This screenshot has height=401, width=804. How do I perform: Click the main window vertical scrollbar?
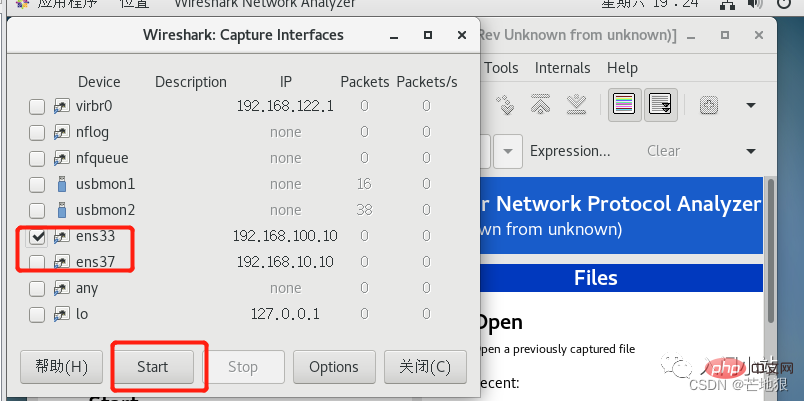[x=770, y=250]
